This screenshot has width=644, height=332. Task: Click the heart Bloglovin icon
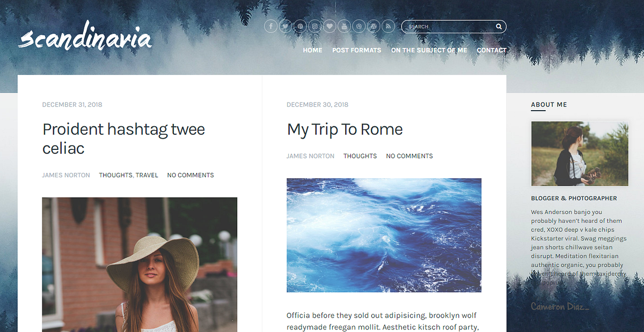[330, 26]
